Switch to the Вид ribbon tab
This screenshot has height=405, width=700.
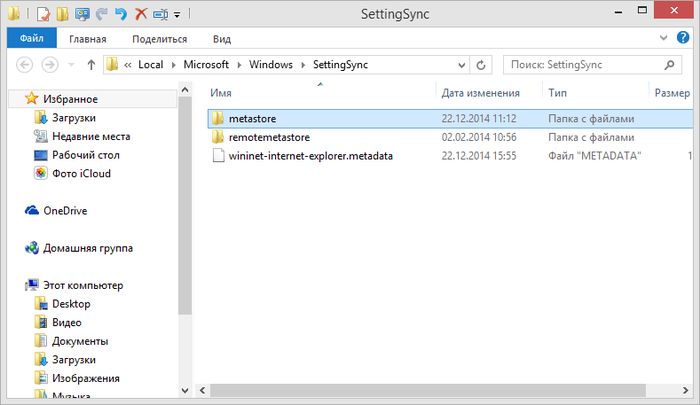coord(221,39)
